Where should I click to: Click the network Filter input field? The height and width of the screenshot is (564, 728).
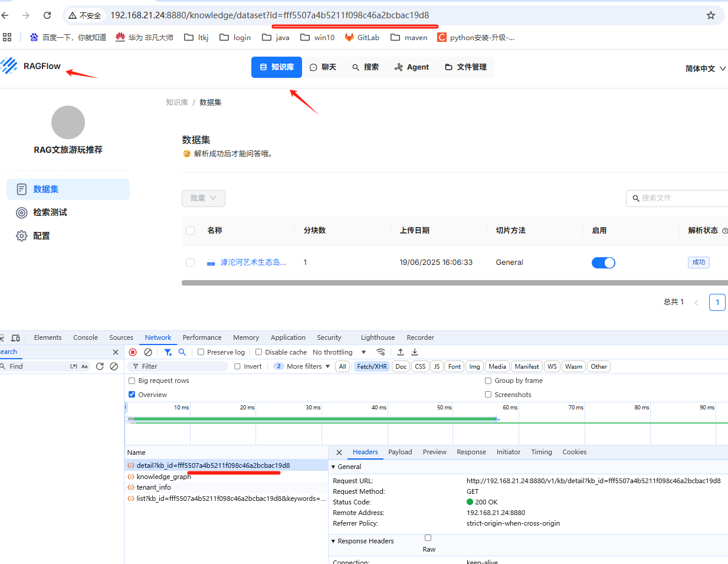177,366
